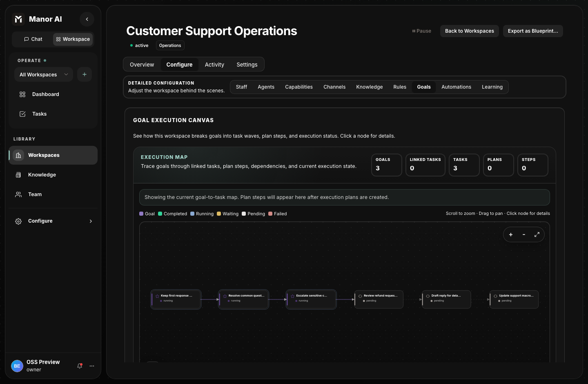Click the Goal legend purple swatch
588x384 pixels.
pyautogui.click(x=141, y=214)
